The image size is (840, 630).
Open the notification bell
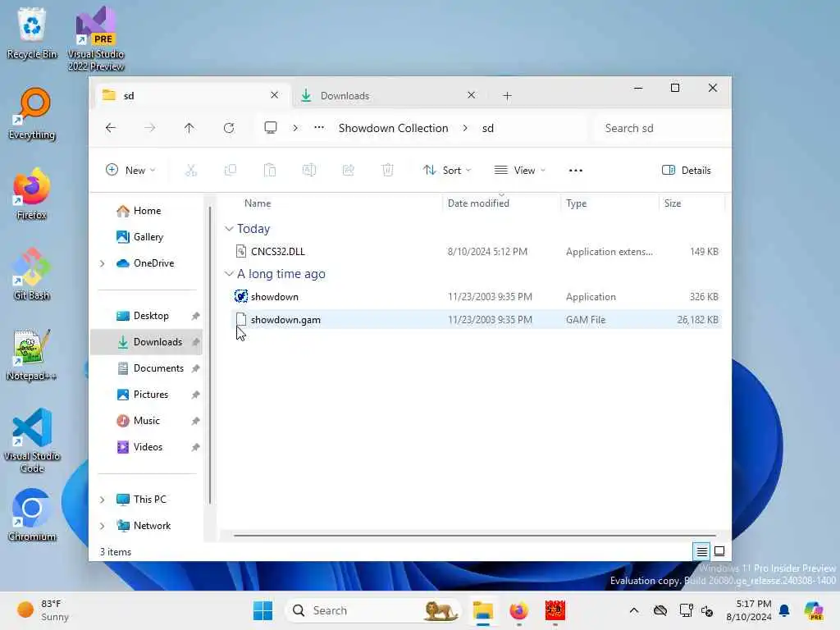pyautogui.click(x=784, y=610)
